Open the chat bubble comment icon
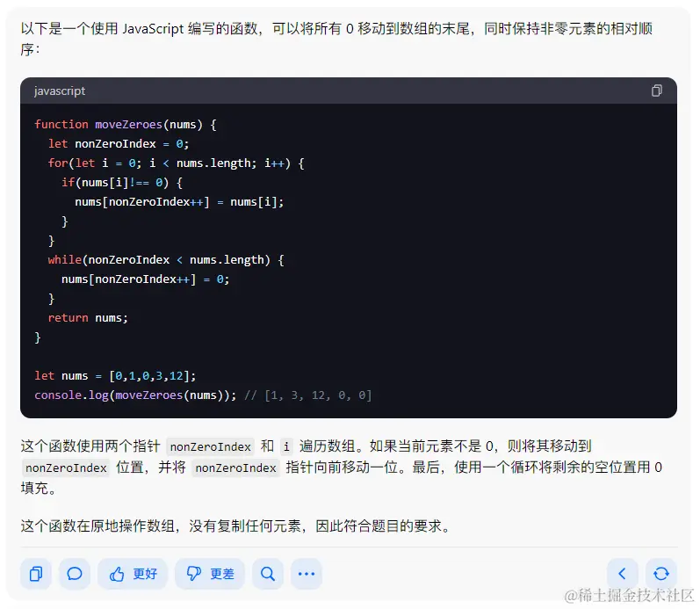The width and height of the screenshot is (700, 609). (x=75, y=573)
